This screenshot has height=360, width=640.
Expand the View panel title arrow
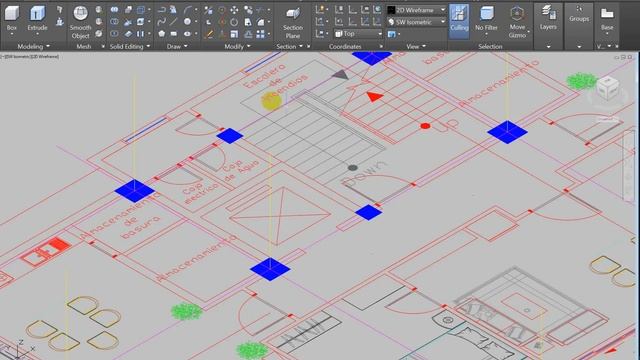click(424, 47)
